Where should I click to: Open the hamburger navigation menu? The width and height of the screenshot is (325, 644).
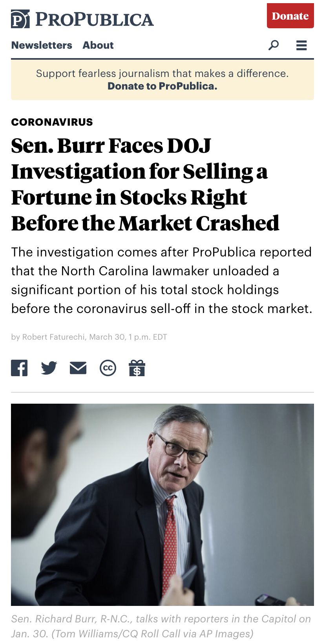coord(301,46)
